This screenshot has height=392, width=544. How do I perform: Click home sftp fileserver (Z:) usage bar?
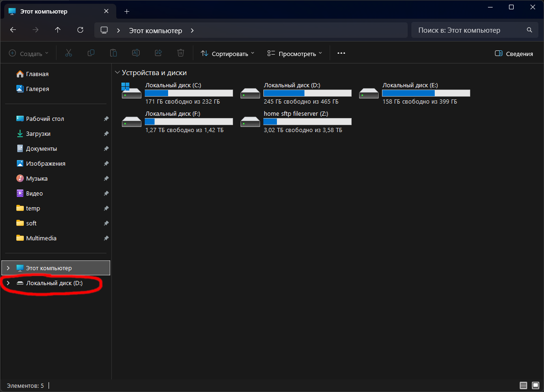coord(307,122)
